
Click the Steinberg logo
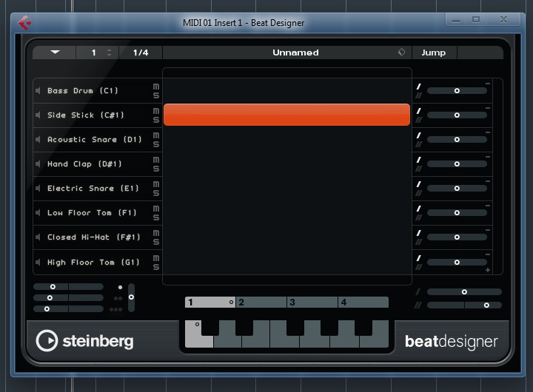click(84, 341)
